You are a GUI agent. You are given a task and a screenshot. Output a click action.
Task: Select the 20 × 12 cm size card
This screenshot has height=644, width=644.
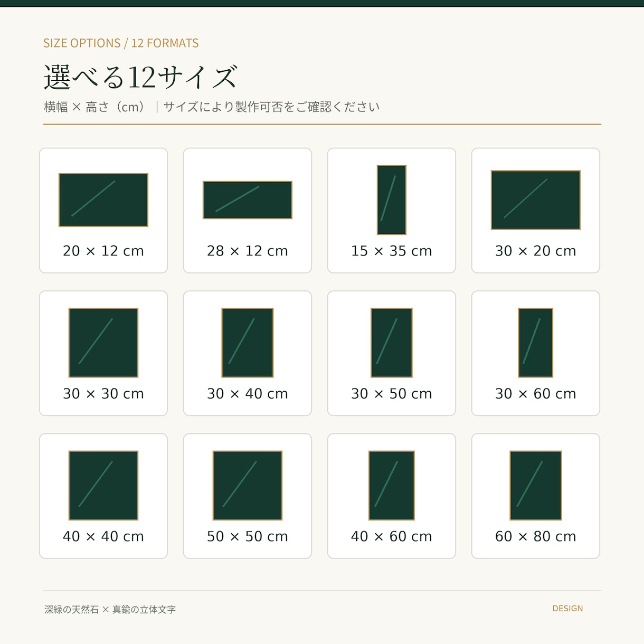[x=103, y=211]
